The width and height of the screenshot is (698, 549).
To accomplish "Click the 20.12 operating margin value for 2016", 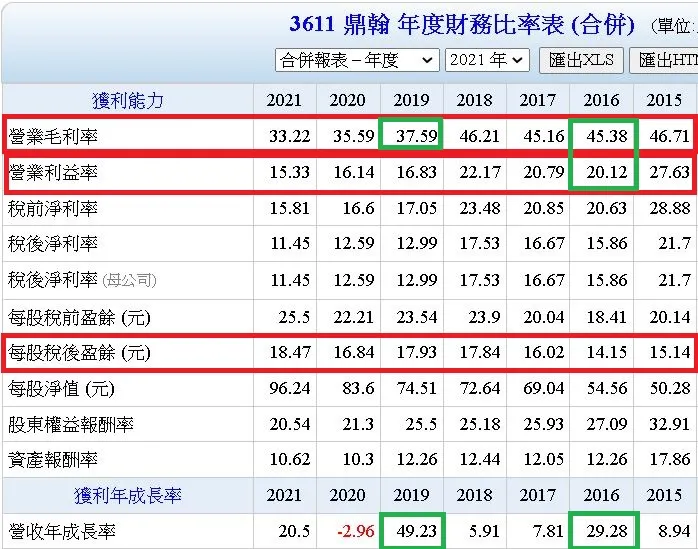I will point(607,172).
